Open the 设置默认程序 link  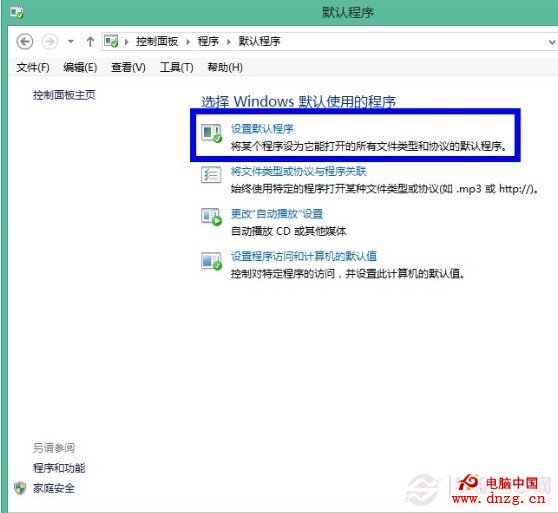pos(262,128)
